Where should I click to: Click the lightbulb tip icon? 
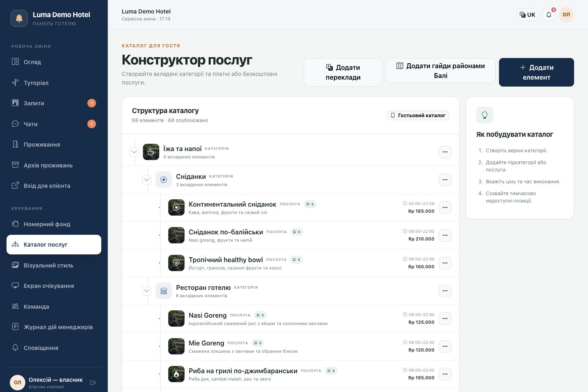pyautogui.click(x=485, y=115)
